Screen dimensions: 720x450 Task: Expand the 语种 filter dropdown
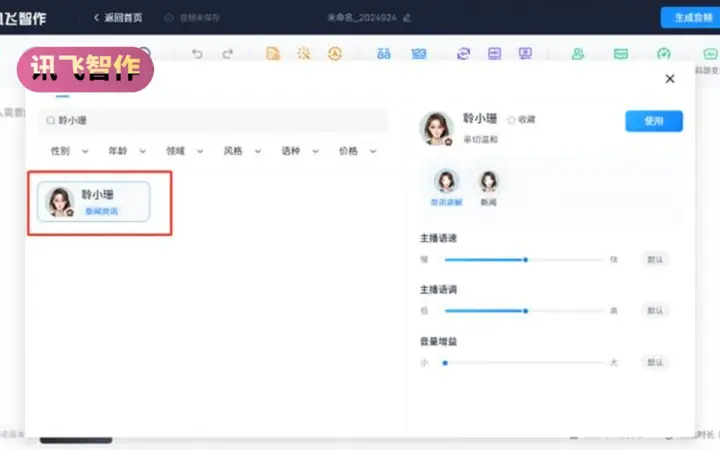299,151
